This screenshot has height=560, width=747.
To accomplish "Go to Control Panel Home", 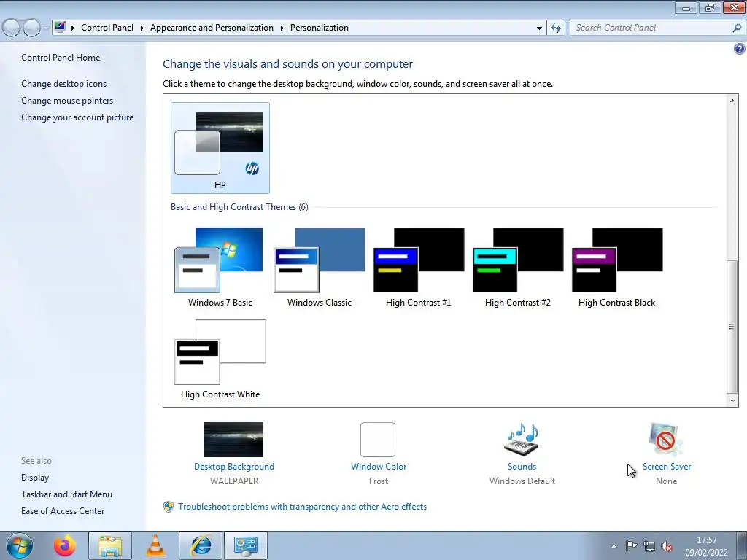I will tap(61, 57).
